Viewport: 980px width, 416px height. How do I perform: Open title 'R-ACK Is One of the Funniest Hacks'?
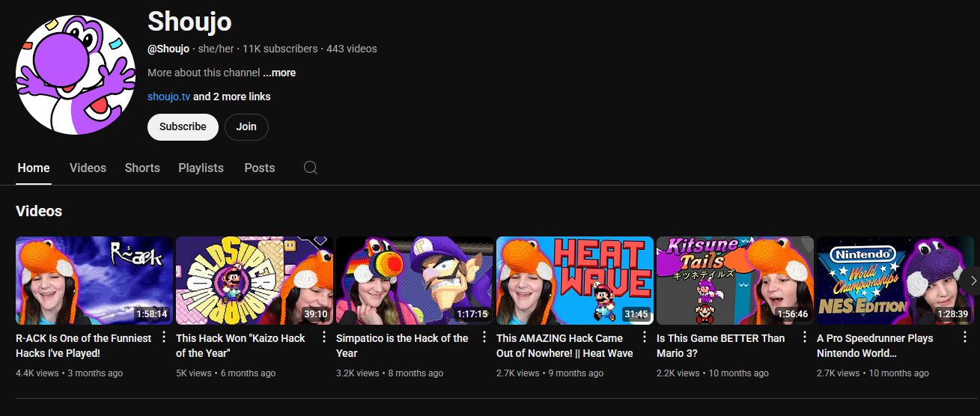[x=83, y=346]
